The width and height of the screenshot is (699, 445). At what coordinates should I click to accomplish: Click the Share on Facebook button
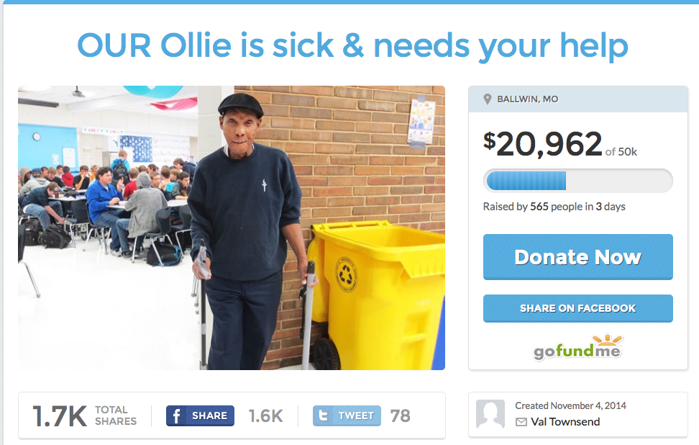click(578, 308)
